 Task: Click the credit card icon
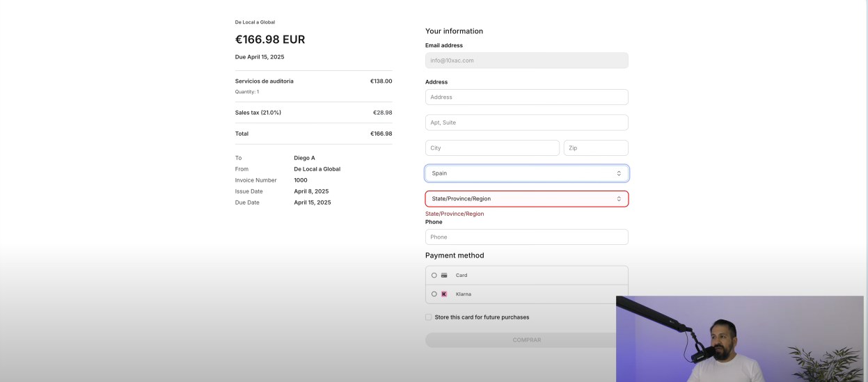[444, 276]
